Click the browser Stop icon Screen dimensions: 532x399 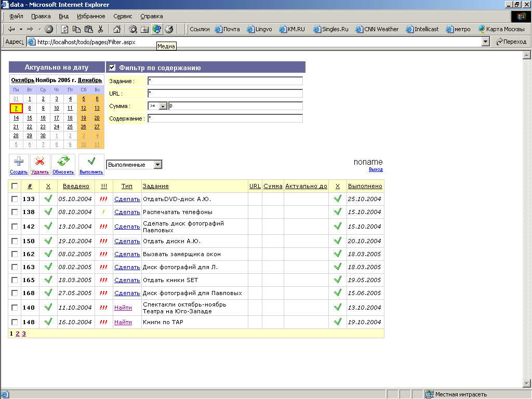[x=49, y=29]
